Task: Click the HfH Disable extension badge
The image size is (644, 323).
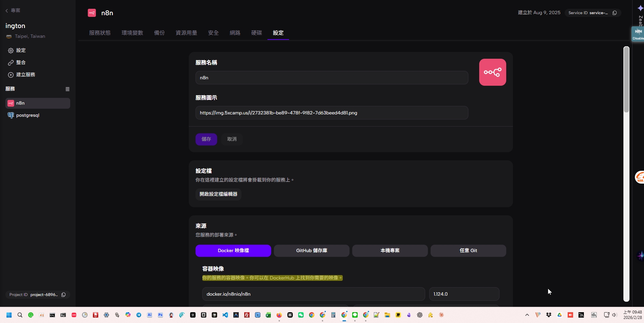Action: point(638,34)
